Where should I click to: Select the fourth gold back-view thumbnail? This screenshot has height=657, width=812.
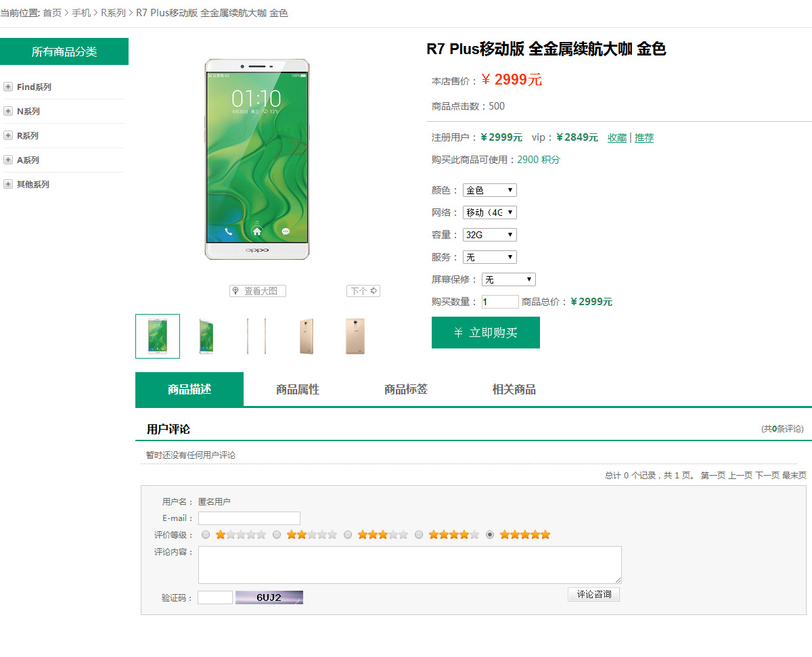[307, 336]
